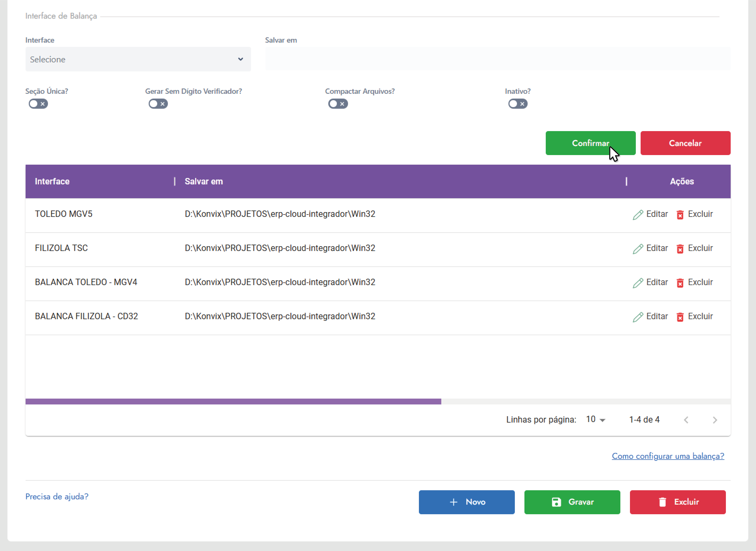Image resolution: width=756 pixels, height=551 pixels.
Task: Click Excluir text for FILIZOLA TSC
Action: (700, 248)
